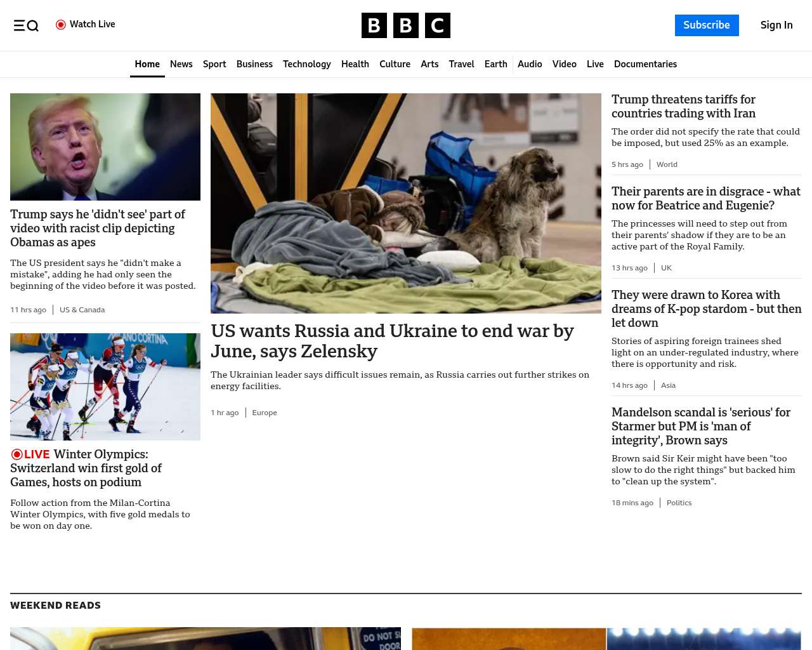Click the Brown 'clean up the system' summary
This screenshot has height=650, width=812.
(704, 470)
